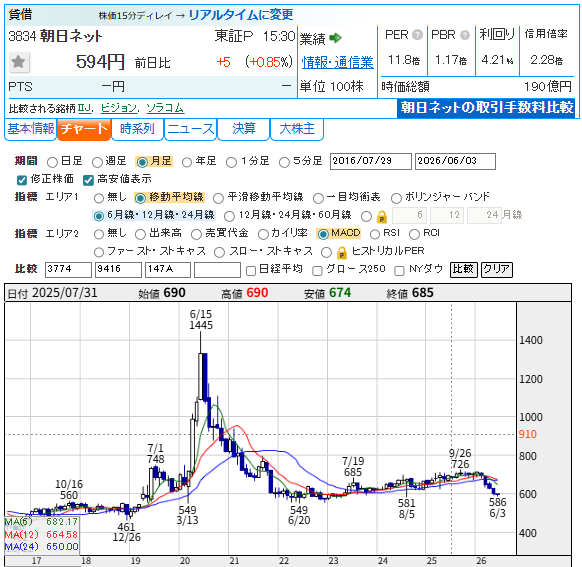Open the 基本情報 tab
This screenshot has height=567, width=582.
[30, 129]
